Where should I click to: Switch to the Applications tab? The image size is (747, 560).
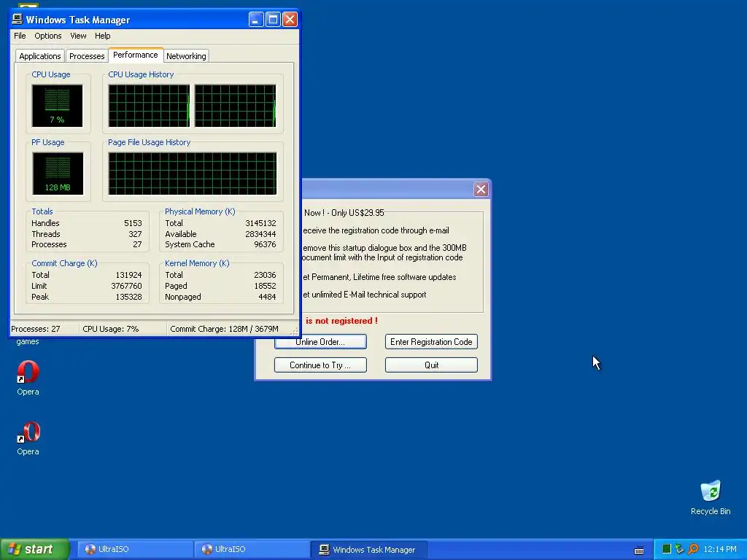[40, 56]
